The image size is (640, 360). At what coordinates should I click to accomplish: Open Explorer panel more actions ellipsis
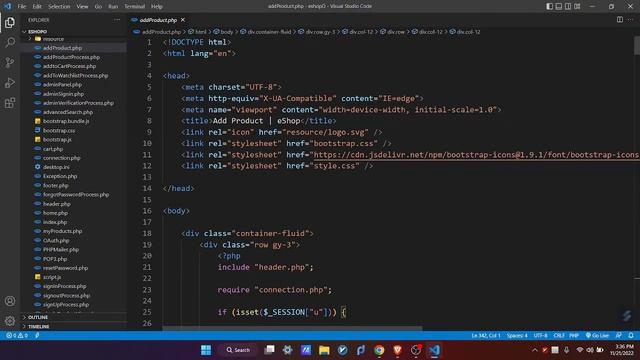pos(117,20)
